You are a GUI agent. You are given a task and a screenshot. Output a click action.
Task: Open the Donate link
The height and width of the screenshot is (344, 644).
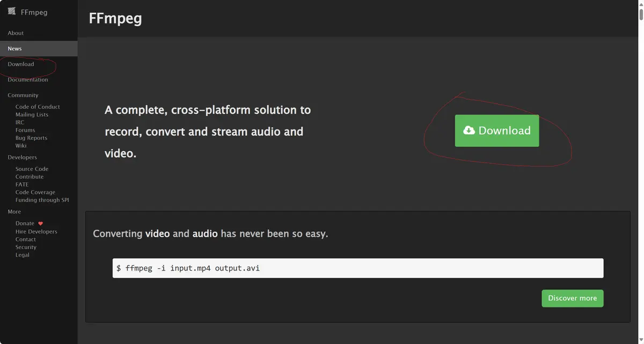click(x=25, y=223)
